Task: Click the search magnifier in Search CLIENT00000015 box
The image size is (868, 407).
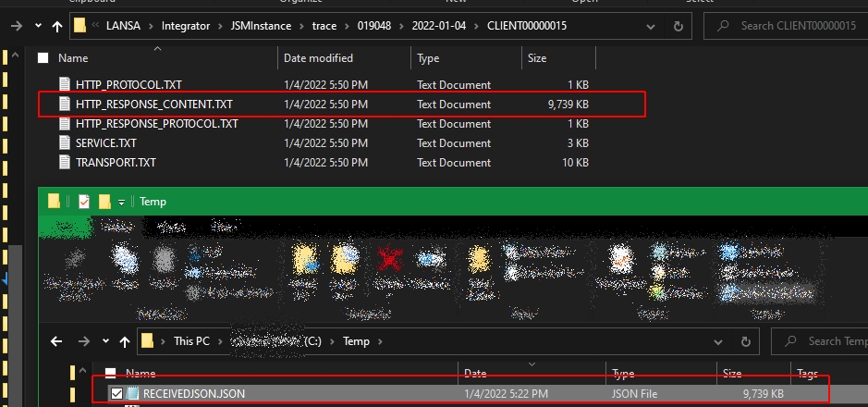Action: (x=723, y=26)
